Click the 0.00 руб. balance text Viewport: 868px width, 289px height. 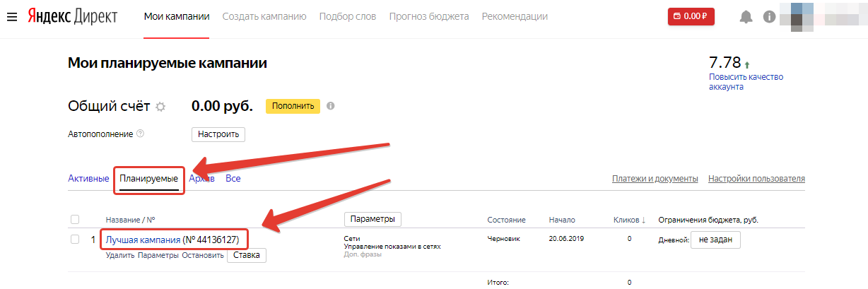tap(222, 106)
